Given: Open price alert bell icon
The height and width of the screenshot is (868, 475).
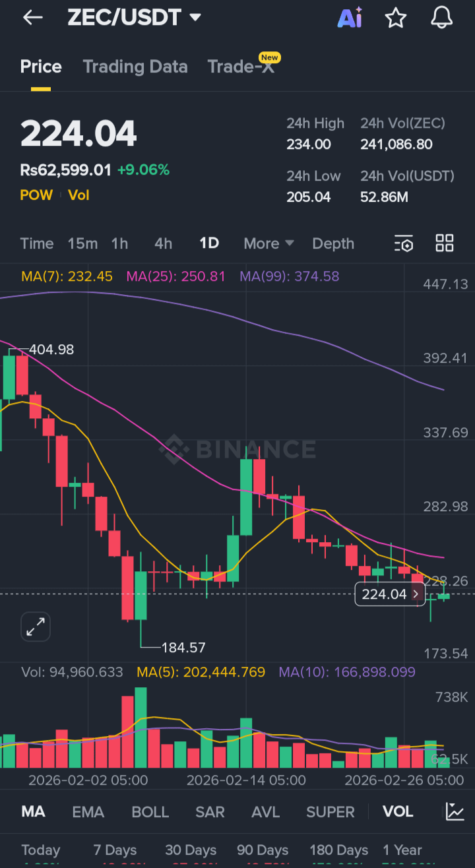Looking at the screenshot, I should (x=442, y=18).
